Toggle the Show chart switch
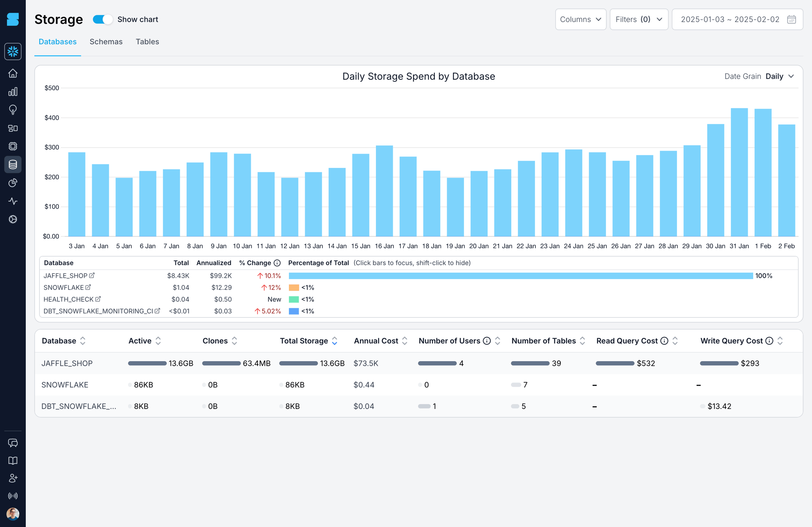 [102, 19]
